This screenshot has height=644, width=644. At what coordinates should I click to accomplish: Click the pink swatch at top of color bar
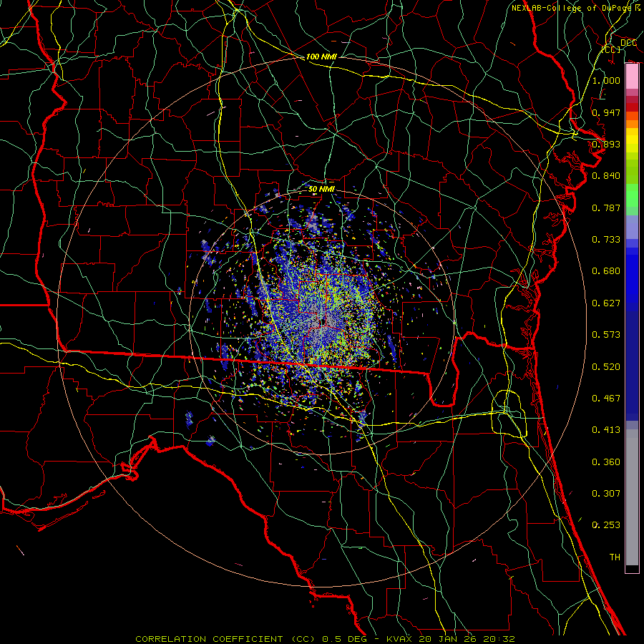[x=632, y=77]
